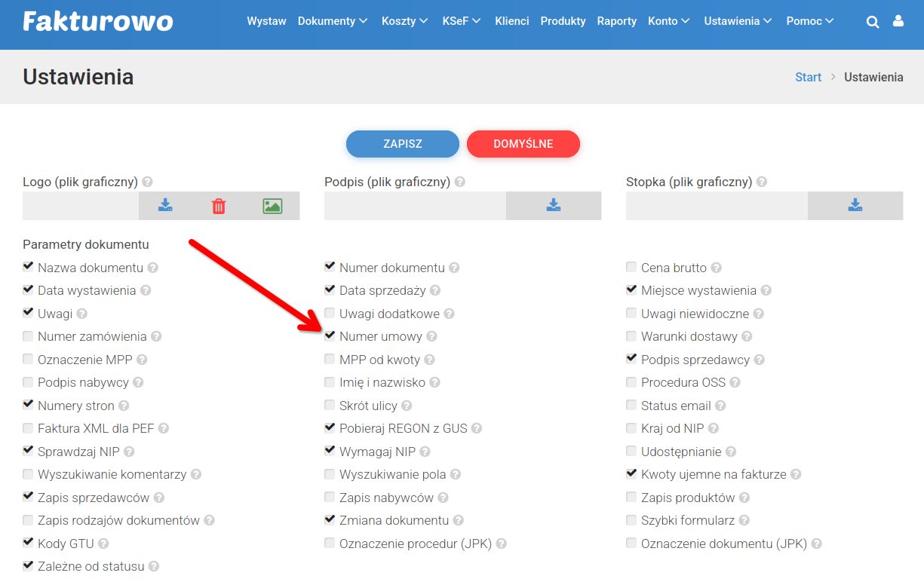Expand the Ustawienia dropdown in navbar
The image size is (924, 585).
[x=737, y=21]
